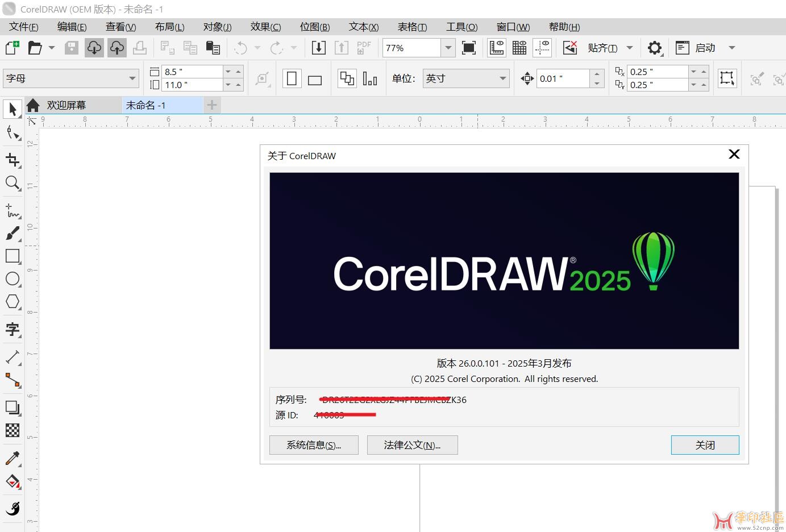Click the cloud upload icon
Viewport: 786px width, 532px height.
[x=117, y=48]
